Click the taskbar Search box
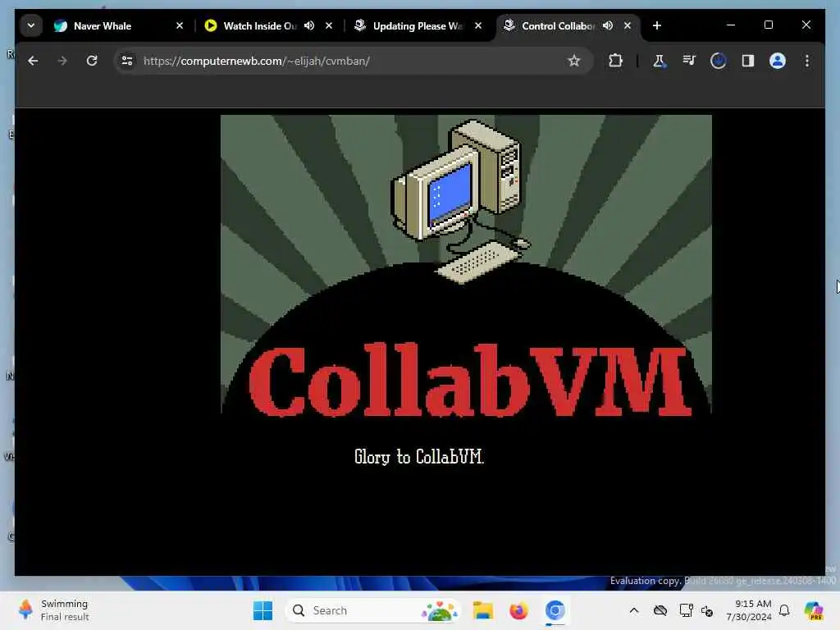840x630 pixels. pyautogui.click(x=373, y=610)
